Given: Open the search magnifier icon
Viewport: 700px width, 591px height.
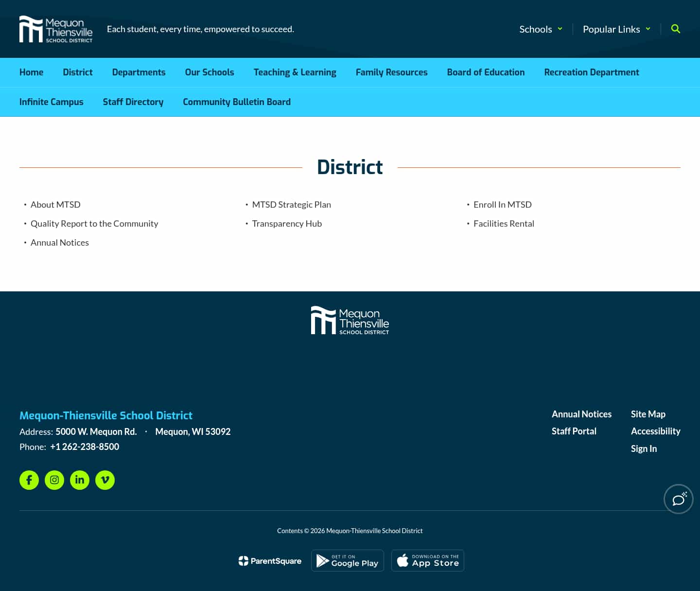Looking at the screenshot, I should [x=675, y=29].
